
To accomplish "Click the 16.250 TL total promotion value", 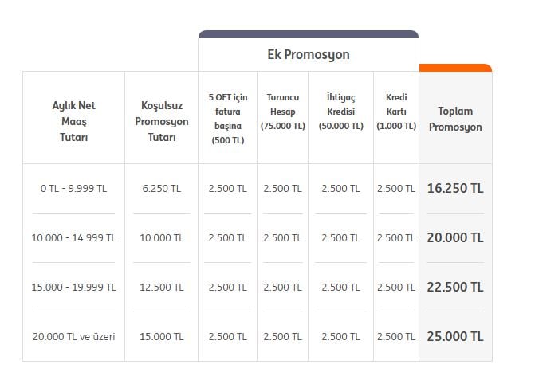I will [455, 189].
